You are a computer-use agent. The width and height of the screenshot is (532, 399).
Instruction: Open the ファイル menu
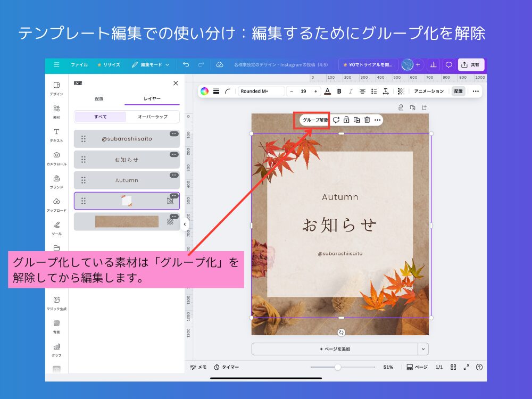(79, 64)
